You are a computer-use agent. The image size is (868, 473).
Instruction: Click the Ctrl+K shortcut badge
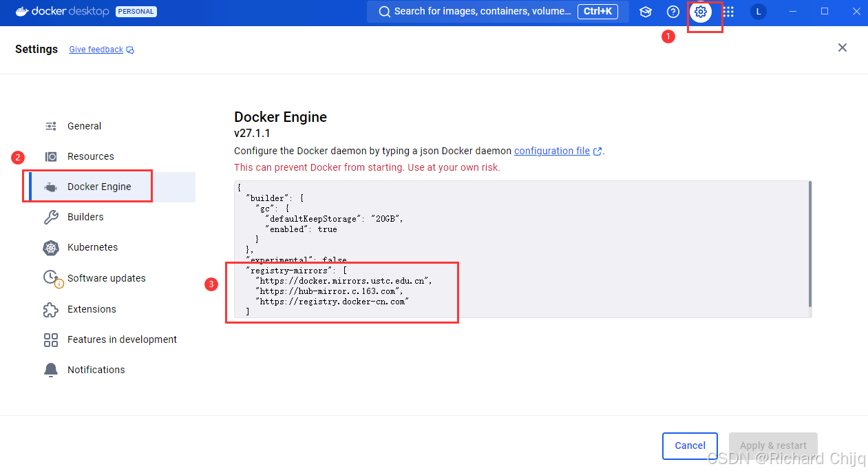tap(597, 11)
